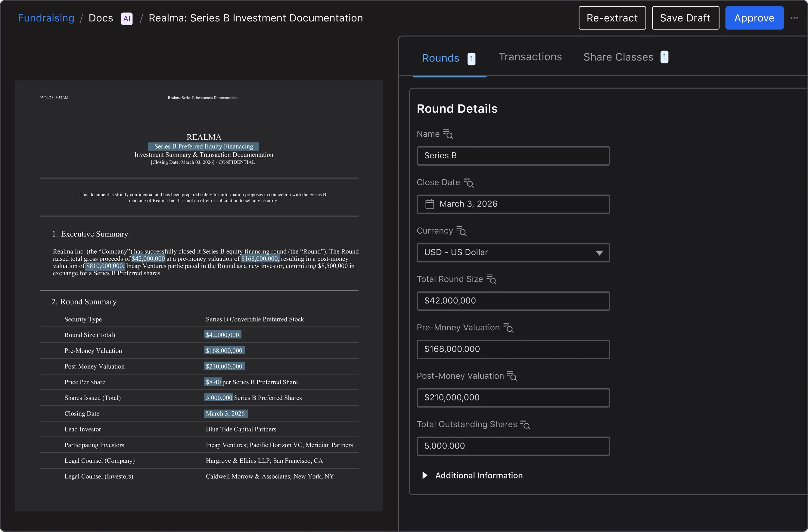Click source-lookup icon beside Currency label
This screenshot has height=532, width=808.
[x=461, y=231]
